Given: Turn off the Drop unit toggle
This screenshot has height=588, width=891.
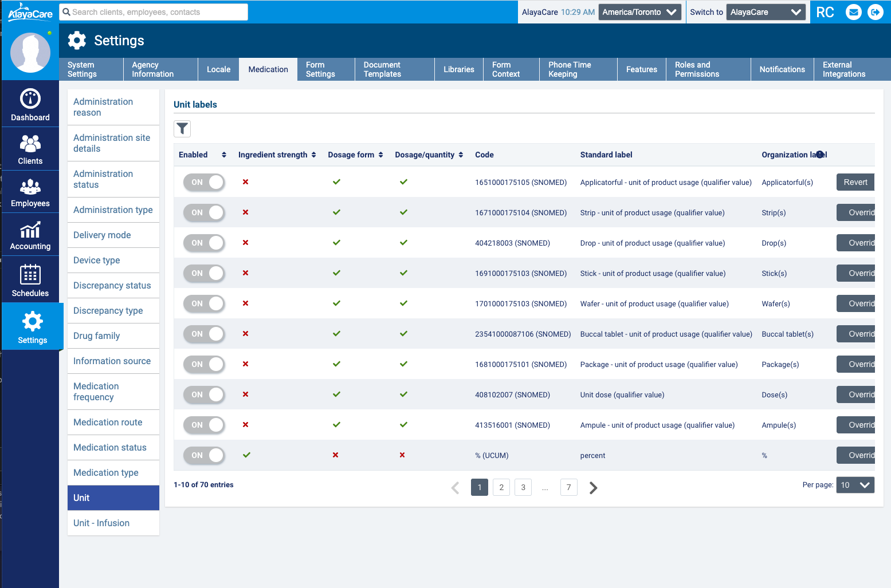Looking at the screenshot, I should click(x=205, y=243).
